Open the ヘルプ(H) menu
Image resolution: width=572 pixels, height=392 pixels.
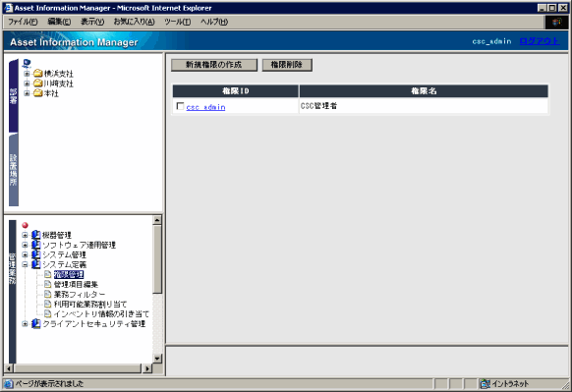click(214, 22)
